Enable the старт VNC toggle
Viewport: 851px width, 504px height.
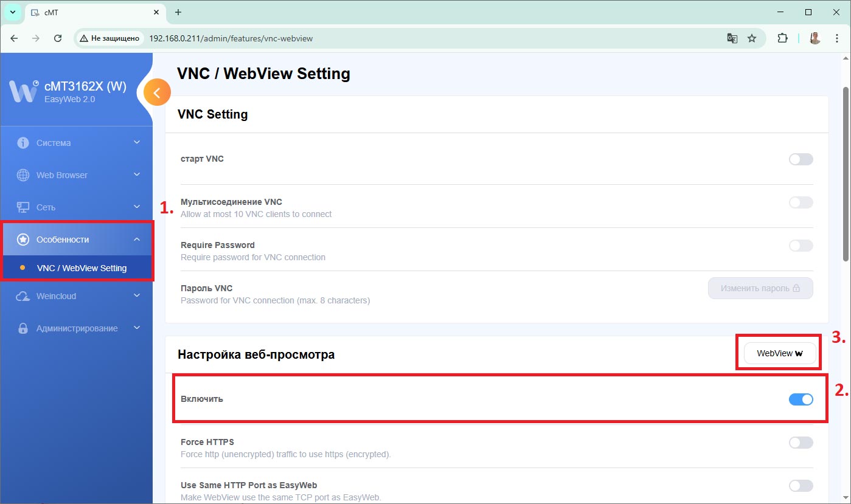801,159
